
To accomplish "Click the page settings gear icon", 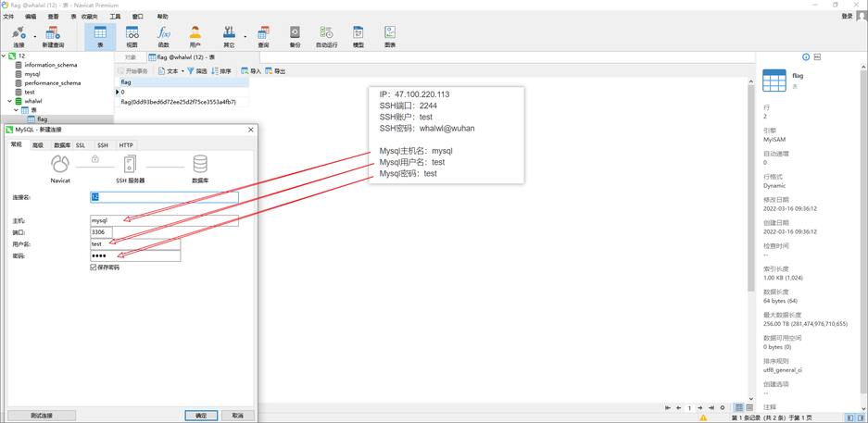I will (x=722, y=407).
